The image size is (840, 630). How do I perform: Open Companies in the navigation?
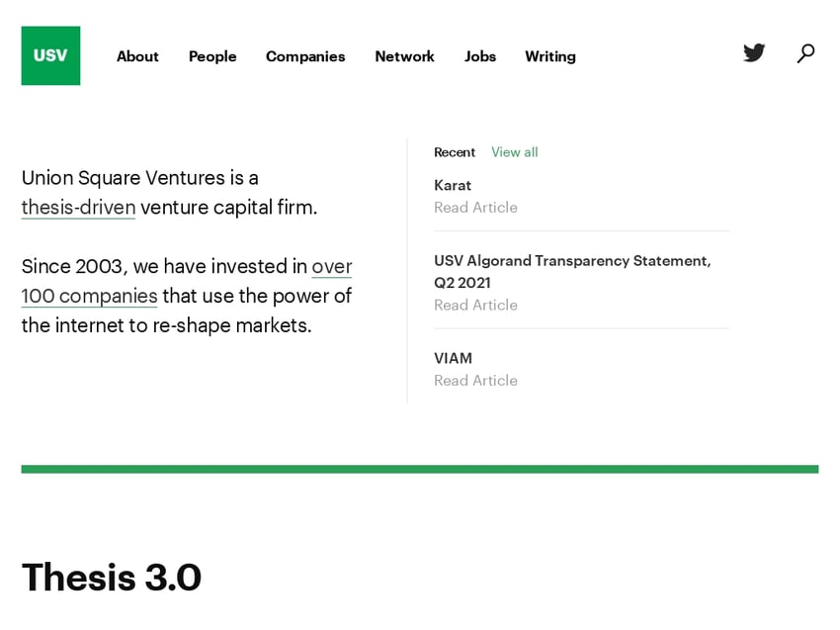[x=305, y=56]
